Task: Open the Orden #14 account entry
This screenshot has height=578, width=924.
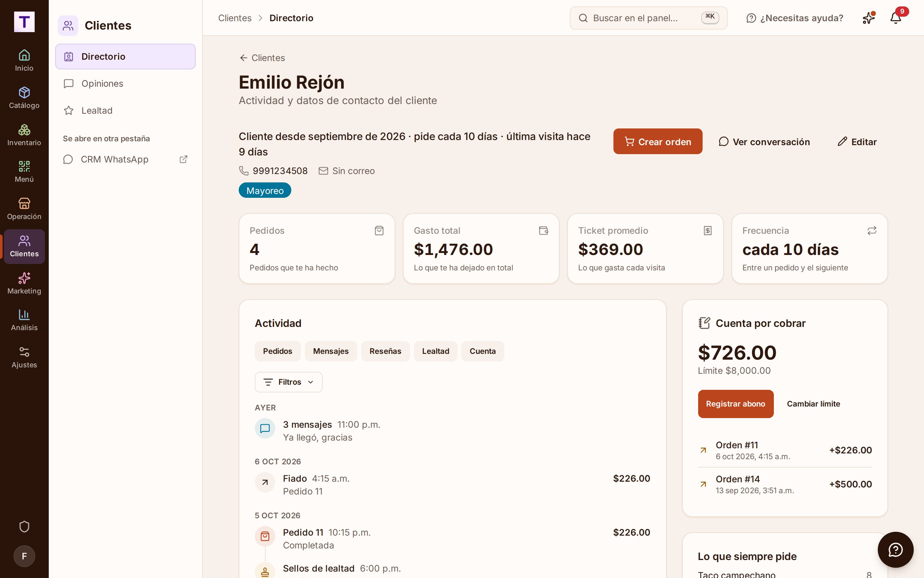Action: (785, 484)
